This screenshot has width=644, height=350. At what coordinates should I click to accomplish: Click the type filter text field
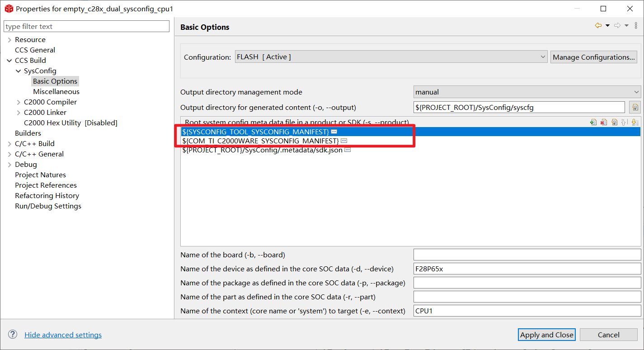[x=87, y=26]
